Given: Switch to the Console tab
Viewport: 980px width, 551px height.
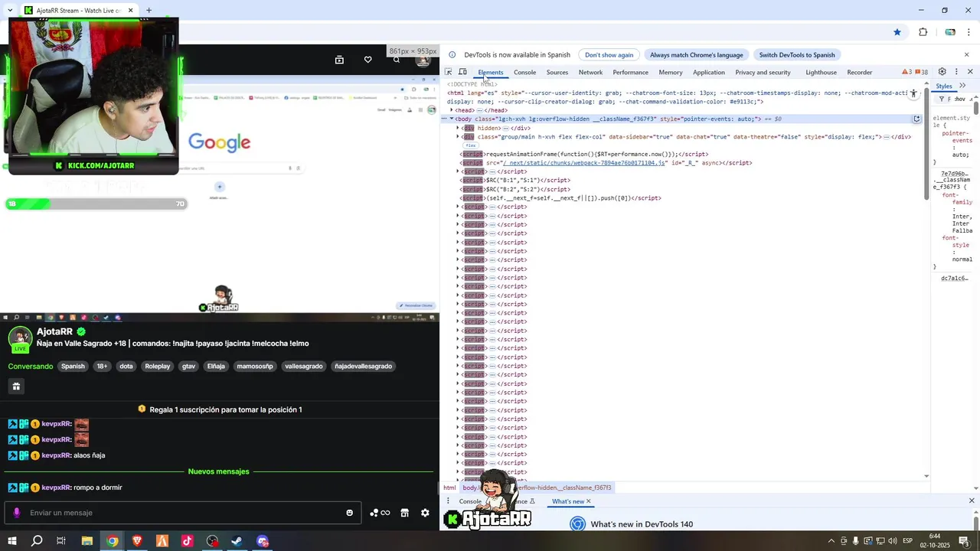Looking at the screenshot, I should tap(524, 72).
